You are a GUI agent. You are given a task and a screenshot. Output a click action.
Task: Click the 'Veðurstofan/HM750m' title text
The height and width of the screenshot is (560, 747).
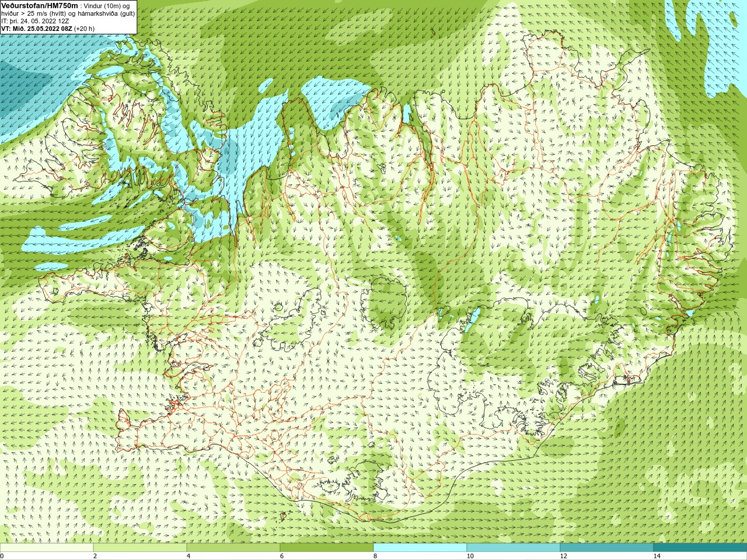(x=39, y=5)
